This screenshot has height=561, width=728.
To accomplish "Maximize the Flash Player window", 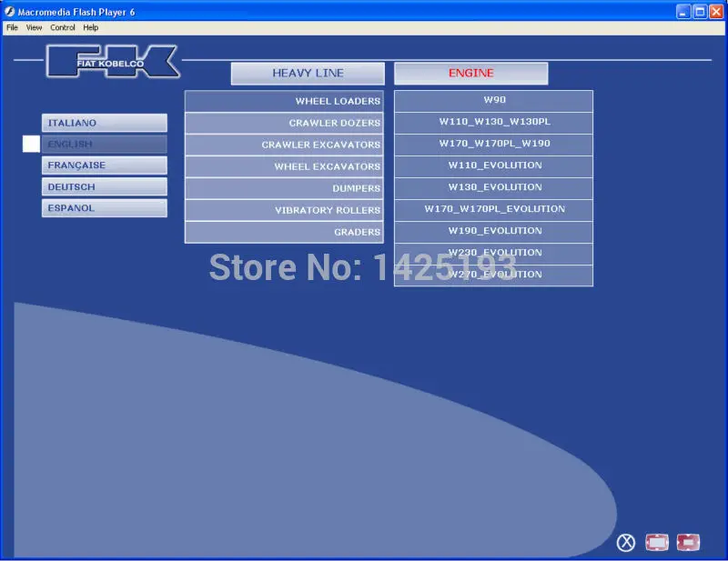I will point(700,12).
